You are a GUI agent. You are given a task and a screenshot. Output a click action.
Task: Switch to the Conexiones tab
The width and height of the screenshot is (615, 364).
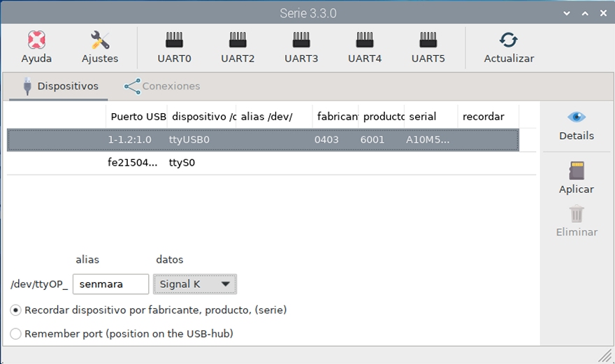coord(162,87)
